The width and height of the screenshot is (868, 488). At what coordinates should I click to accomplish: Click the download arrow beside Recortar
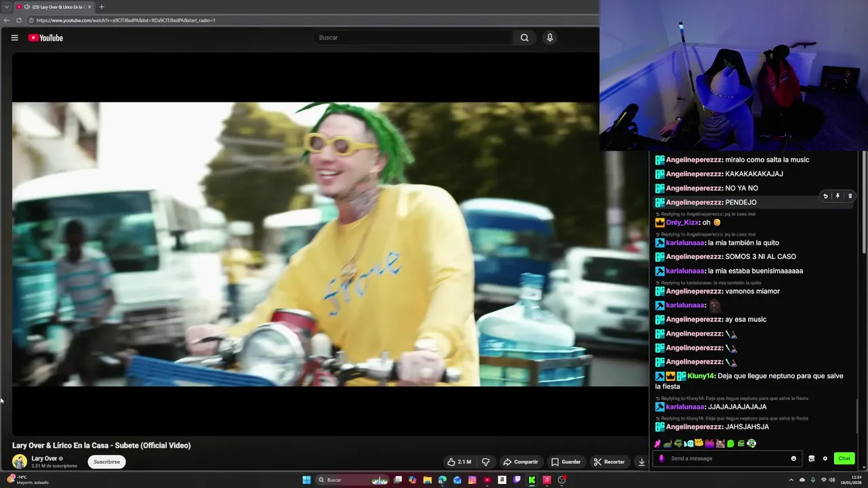pos(642,462)
